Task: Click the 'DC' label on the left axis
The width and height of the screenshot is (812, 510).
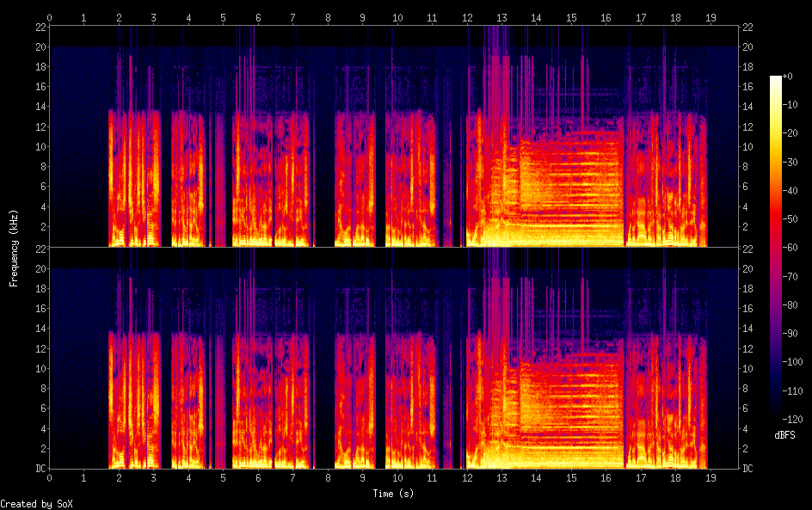Action: (41, 469)
